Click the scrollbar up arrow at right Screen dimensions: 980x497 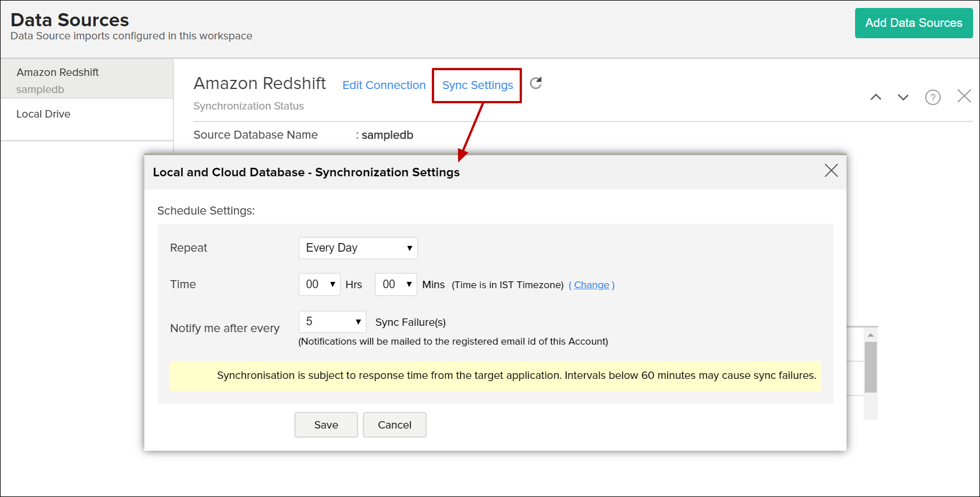click(870, 334)
